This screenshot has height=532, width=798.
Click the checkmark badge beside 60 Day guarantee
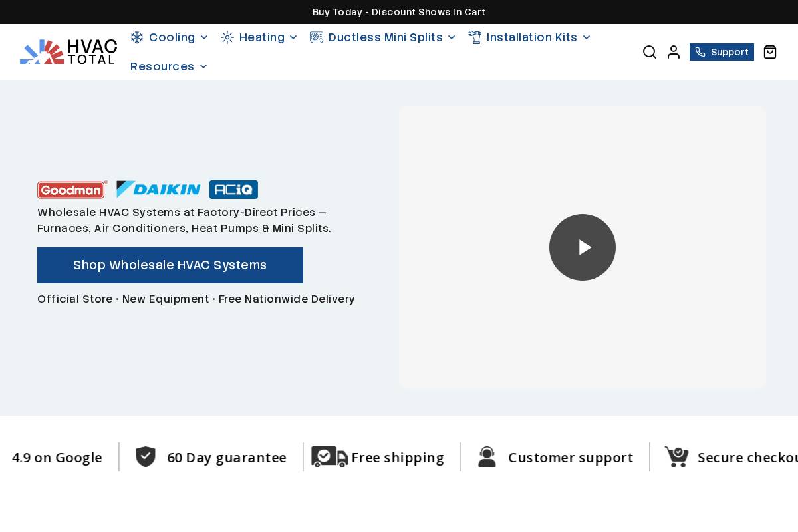pyautogui.click(x=145, y=457)
